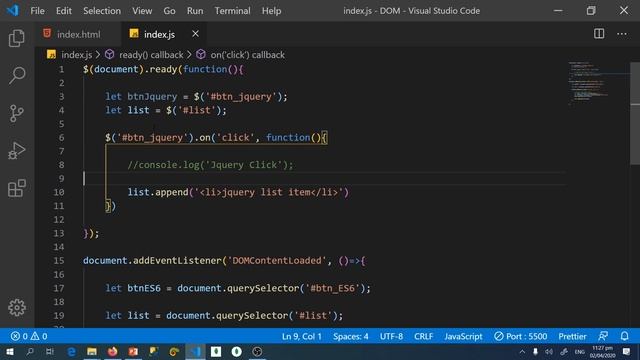Click the errors and warnings count
This screenshot has width=640, height=360.
(29, 336)
